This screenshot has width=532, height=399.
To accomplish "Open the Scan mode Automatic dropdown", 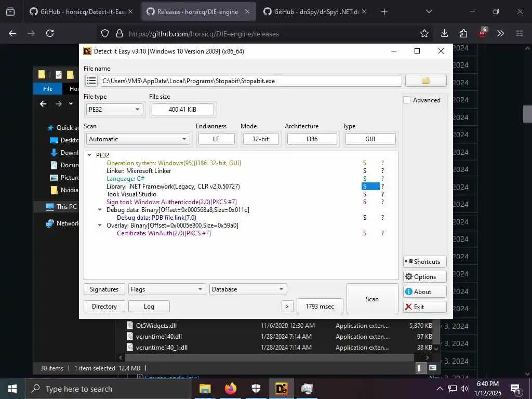I will point(138,139).
